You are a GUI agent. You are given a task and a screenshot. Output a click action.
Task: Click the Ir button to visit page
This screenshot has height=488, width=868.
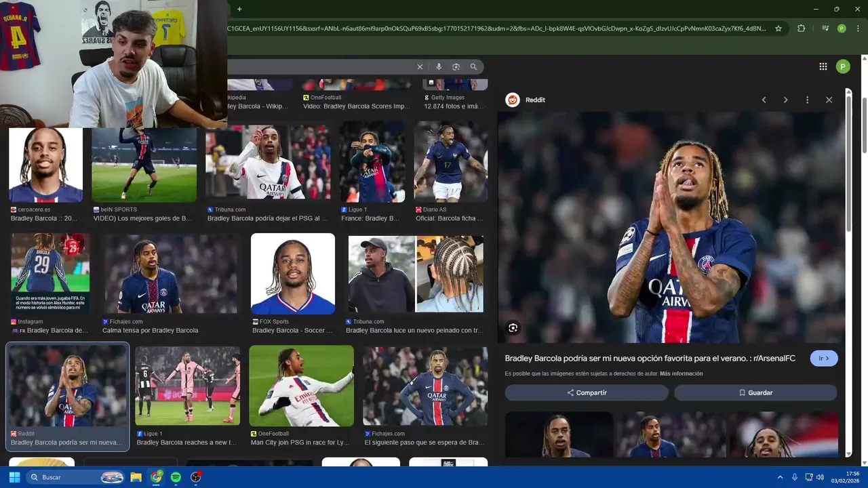point(824,358)
